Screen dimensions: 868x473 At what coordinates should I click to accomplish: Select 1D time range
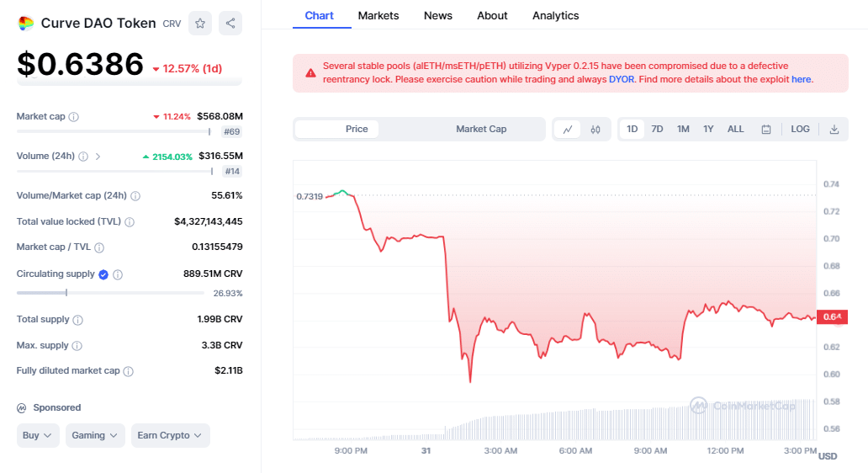pyautogui.click(x=632, y=129)
